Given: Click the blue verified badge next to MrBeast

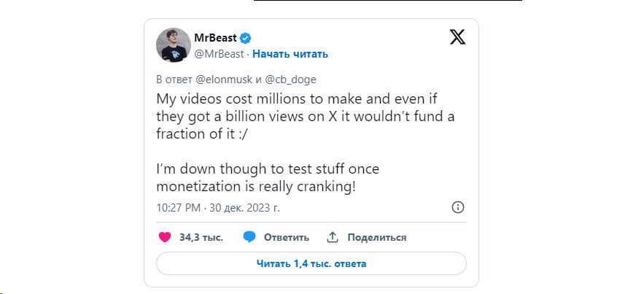Looking at the screenshot, I should pyautogui.click(x=247, y=38).
